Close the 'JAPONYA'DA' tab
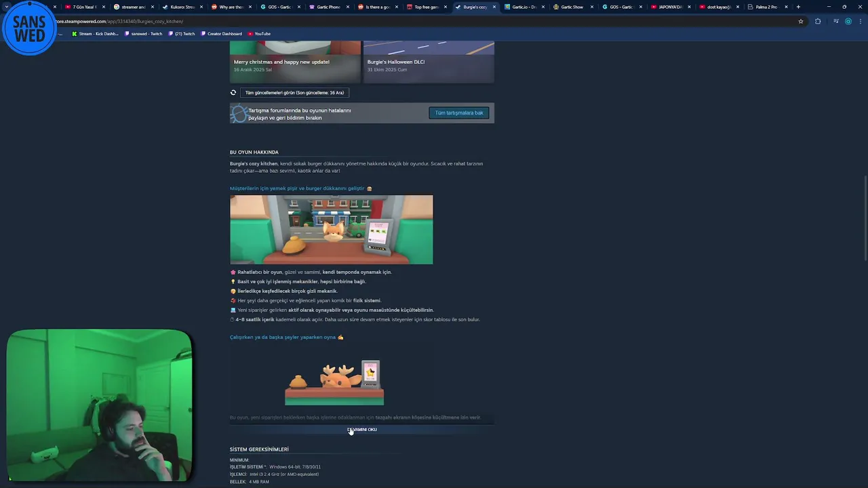 [690, 7]
